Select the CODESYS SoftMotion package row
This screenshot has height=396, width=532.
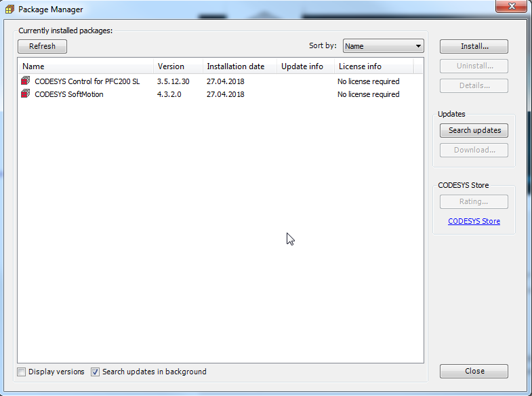[x=69, y=94]
